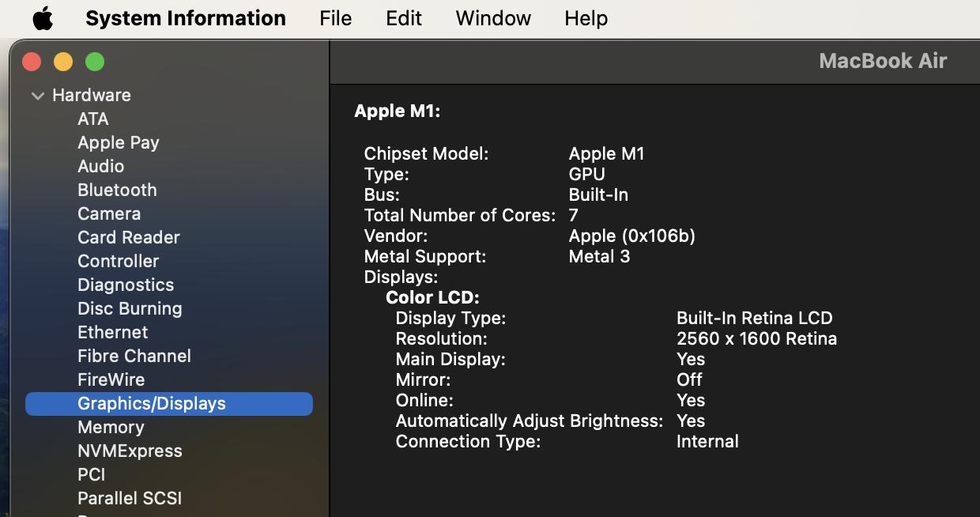The width and height of the screenshot is (980, 517).
Task: Open the Edit menu
Action: pyautogui.click(x=404, y=18)
